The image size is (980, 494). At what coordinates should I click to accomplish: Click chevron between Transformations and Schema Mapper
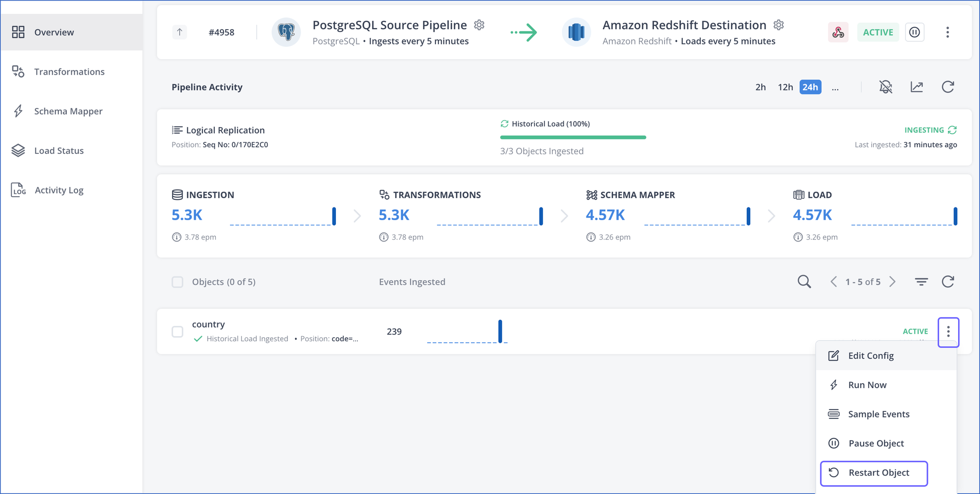coord(565,216)
